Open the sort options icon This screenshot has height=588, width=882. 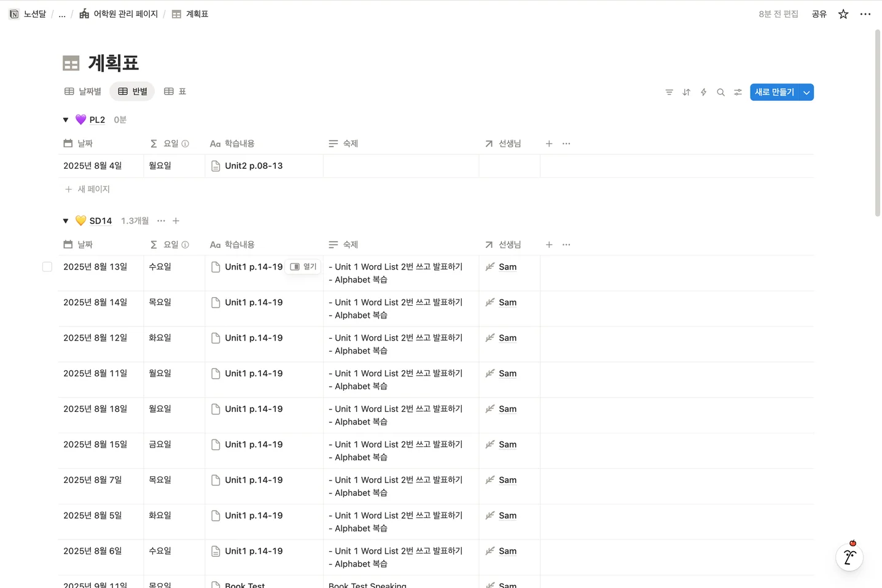686,92
